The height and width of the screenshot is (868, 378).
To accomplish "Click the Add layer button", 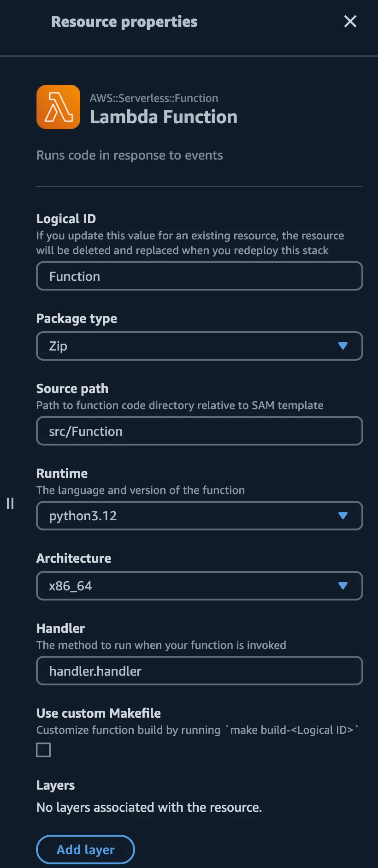I will (x=85, y=849).
